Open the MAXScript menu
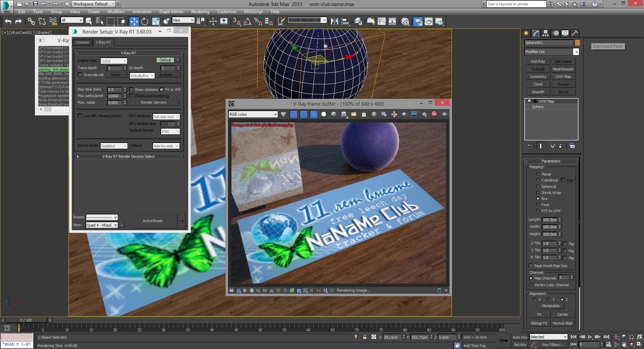The image size is (644, 349). click(x=253, y=11)
